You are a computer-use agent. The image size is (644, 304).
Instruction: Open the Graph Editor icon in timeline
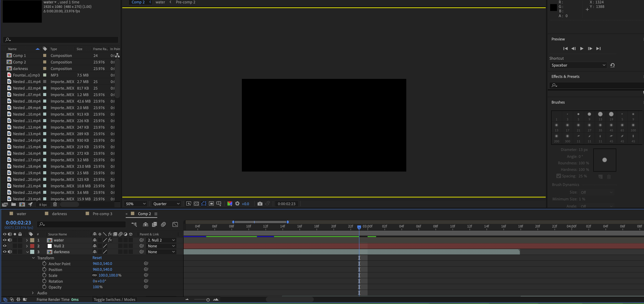click(175, 224)
